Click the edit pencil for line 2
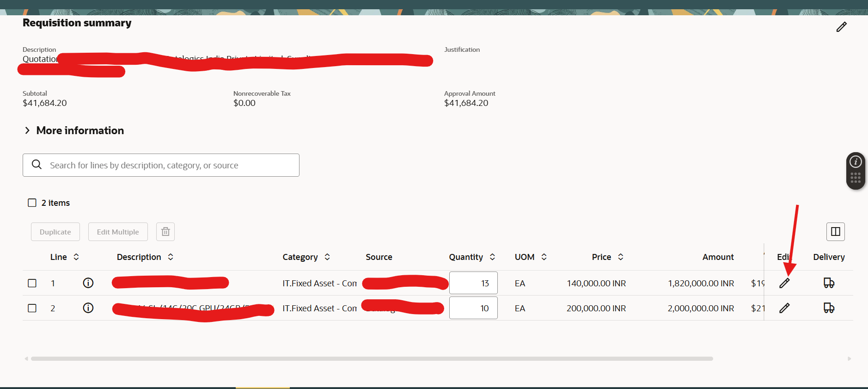The height and width of the screenshot is (389, 868). 784,308
